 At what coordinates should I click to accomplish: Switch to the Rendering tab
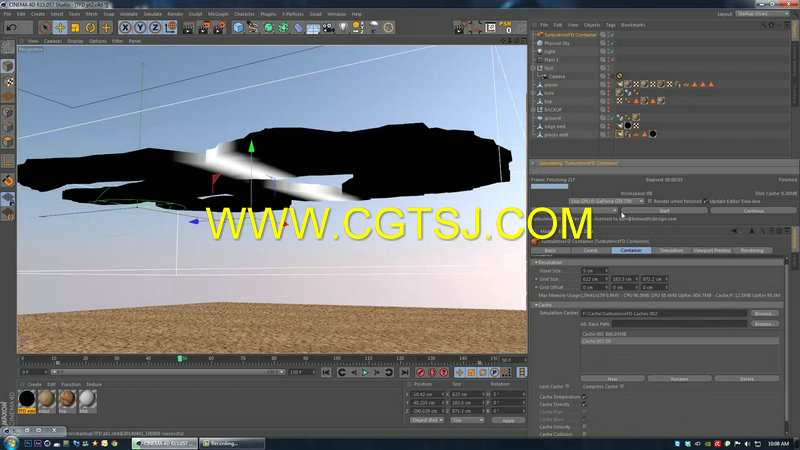(752, 251)
